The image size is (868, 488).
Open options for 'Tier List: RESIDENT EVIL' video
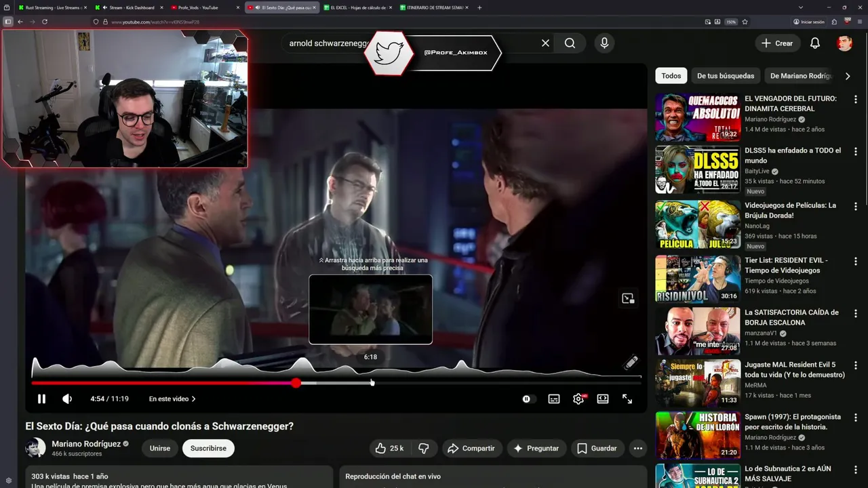coord(855,261)
